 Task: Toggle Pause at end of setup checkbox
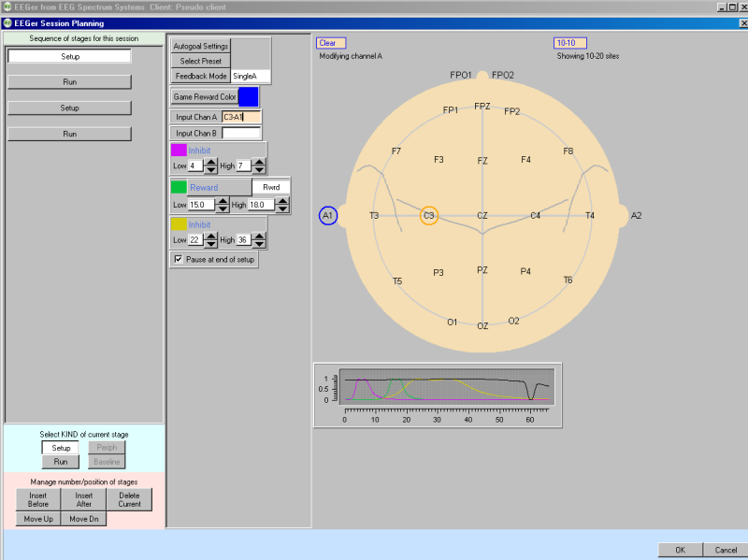click(x=178, y=260)
